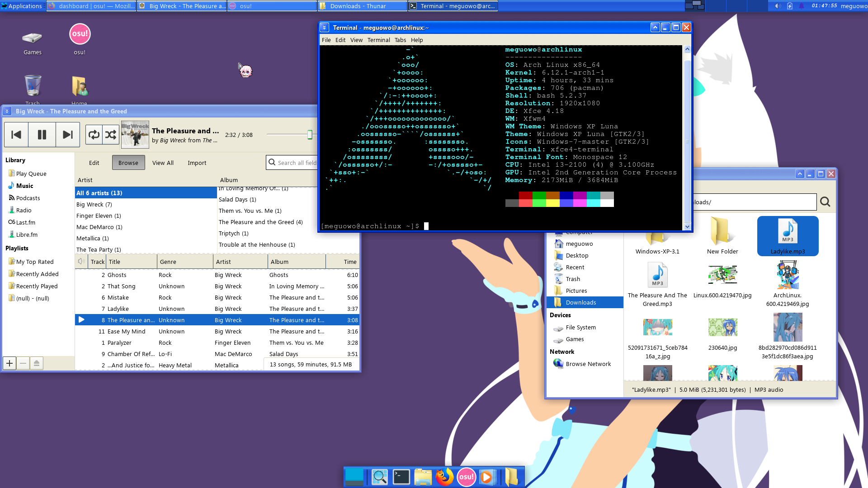
Task: Select Big Wreck (7) in artist list
Action: click(146, 204)
